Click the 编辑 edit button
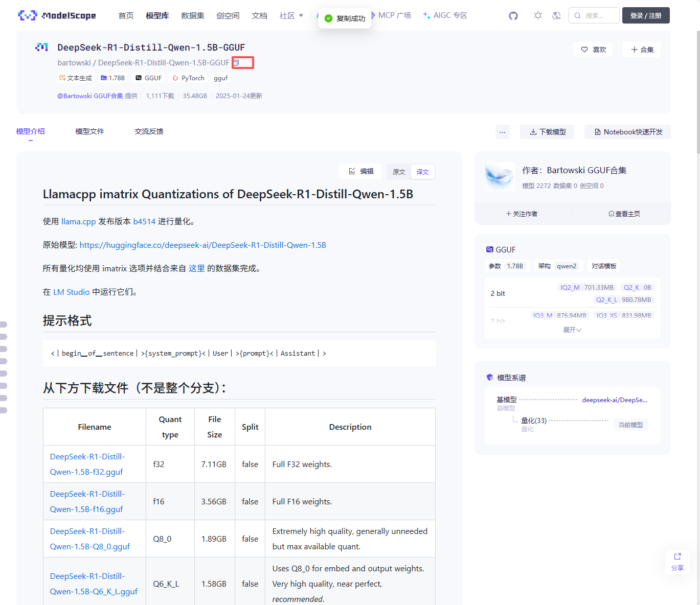700x605 pixels. point(360,171)
